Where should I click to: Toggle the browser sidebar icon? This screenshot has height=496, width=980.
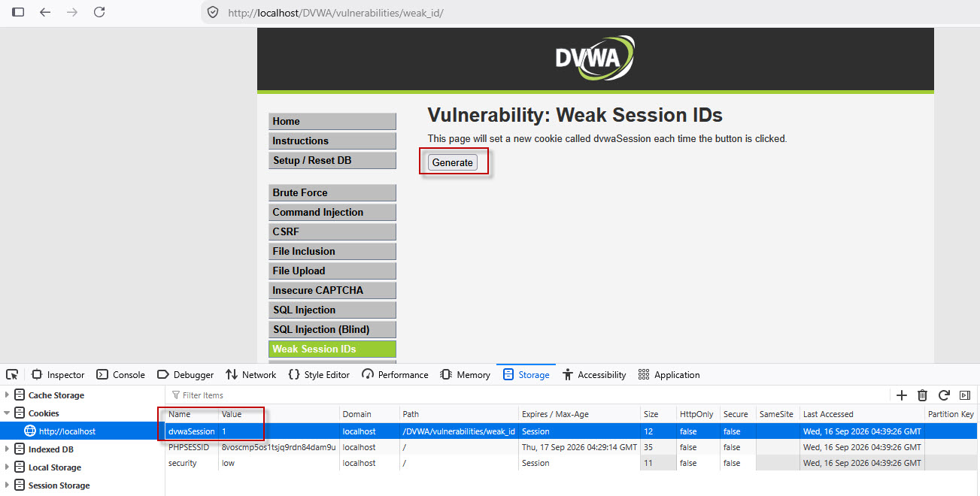18,12
